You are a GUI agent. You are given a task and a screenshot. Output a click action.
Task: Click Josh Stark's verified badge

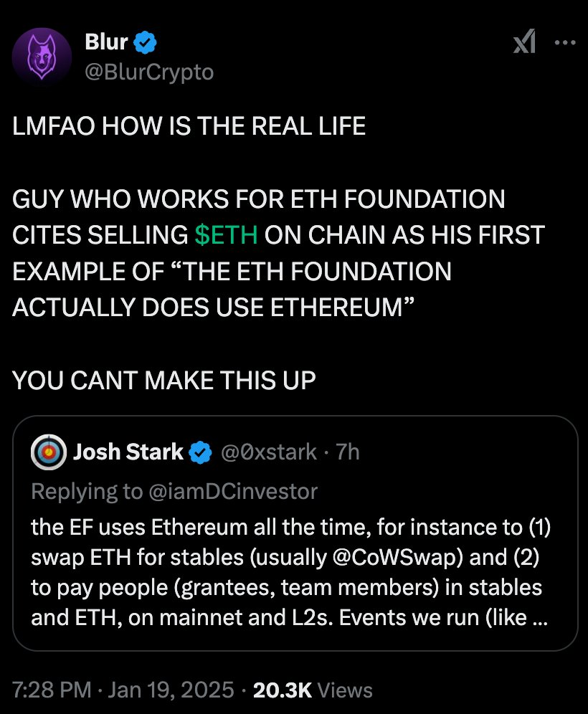(200, 452)
